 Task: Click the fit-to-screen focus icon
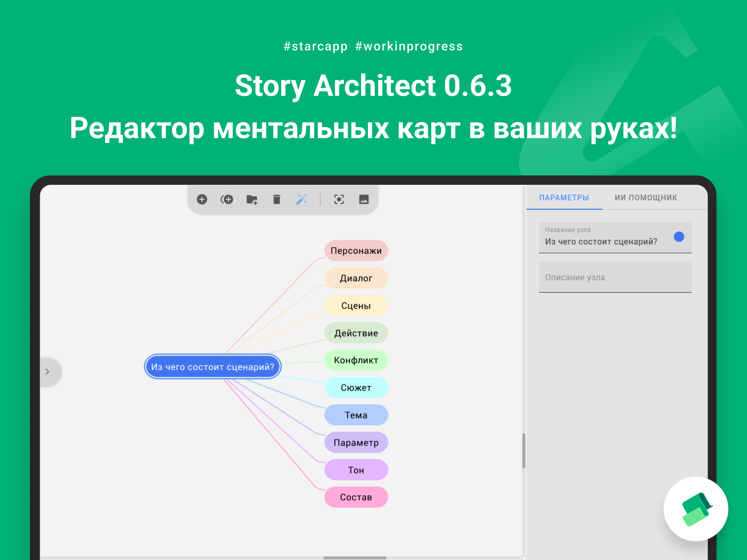pyautogui.click(x=339, y=199)
